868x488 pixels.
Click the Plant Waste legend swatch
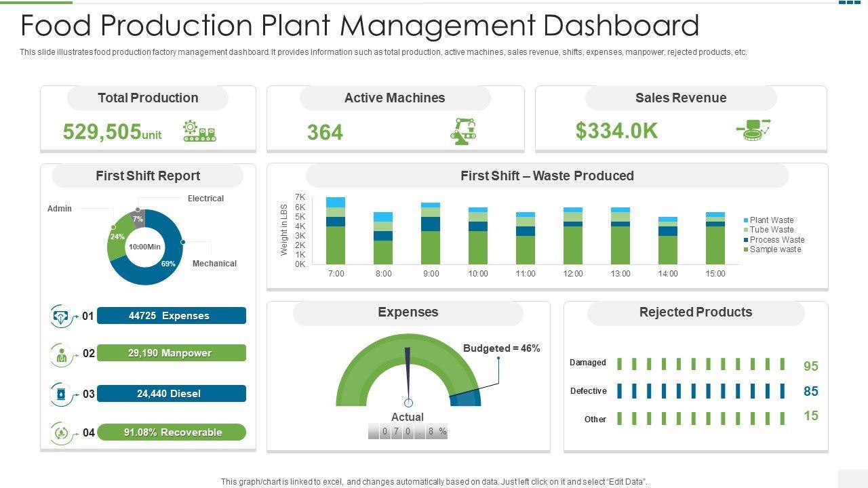coord(747,220)
